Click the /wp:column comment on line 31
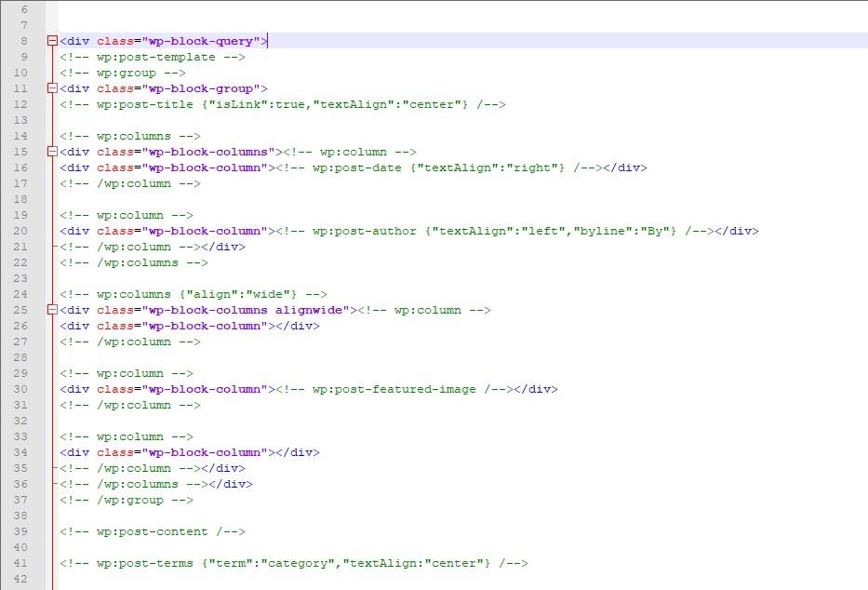The image size is (868, 590). 130,405
